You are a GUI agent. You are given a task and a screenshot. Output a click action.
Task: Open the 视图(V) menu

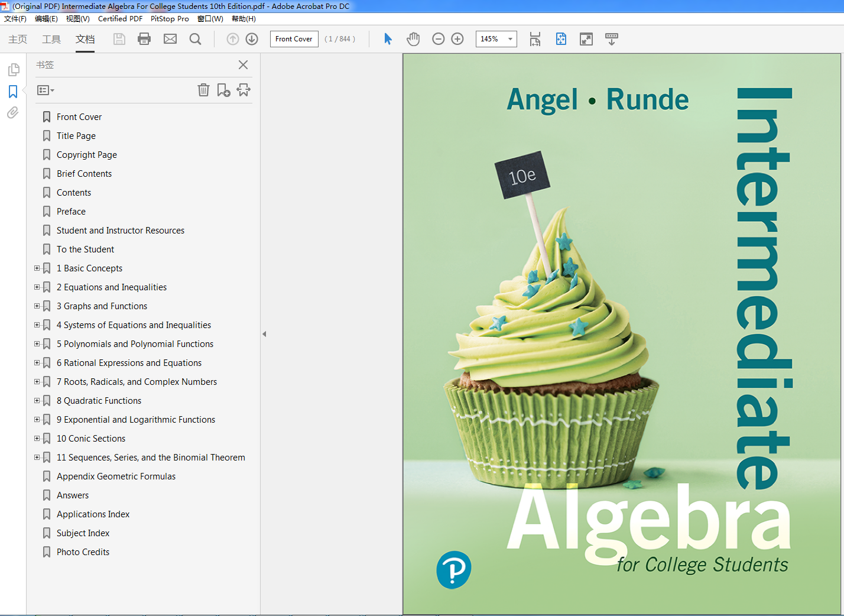click(x=77, y=19)
